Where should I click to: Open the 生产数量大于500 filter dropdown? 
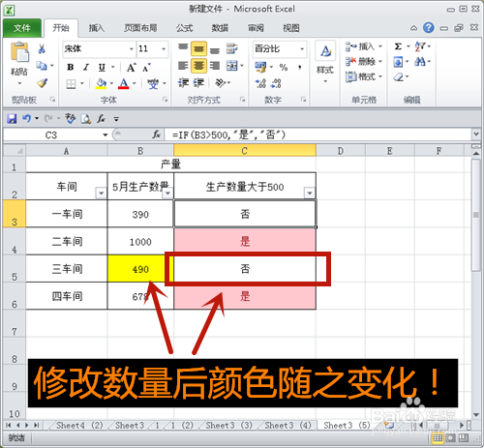point(309,194)
